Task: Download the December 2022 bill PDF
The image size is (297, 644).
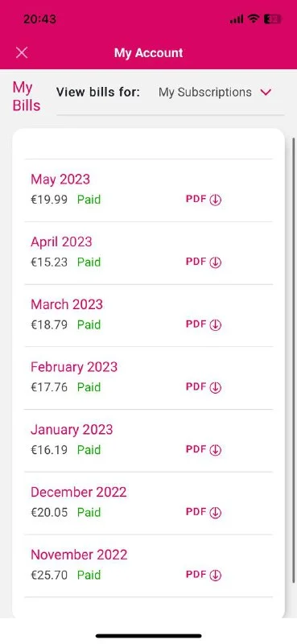Action: 204,512
